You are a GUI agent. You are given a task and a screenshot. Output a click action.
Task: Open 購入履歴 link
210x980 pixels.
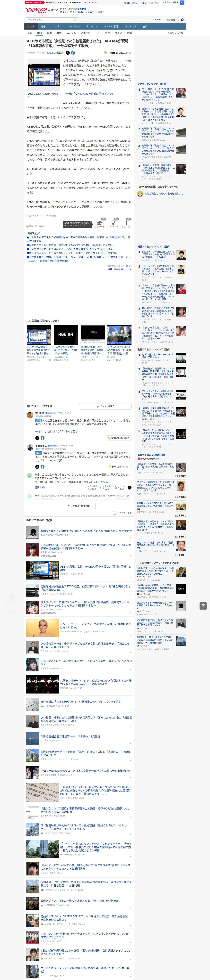coord(171,19)
